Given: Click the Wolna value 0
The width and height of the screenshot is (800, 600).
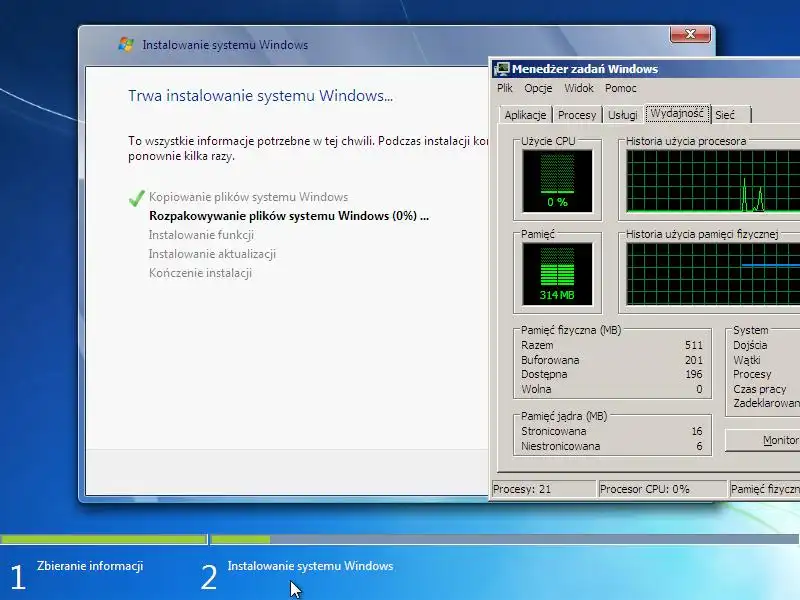Looking at the screenshot, I should coord(699,389).
